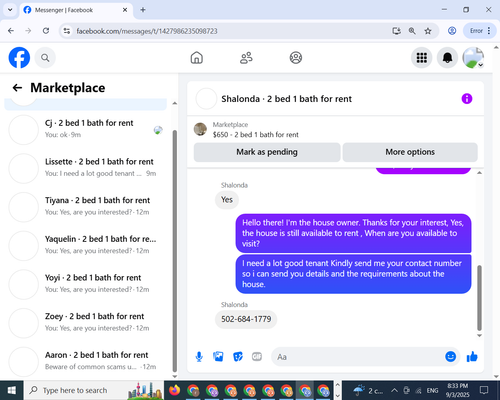Open conversation information purple icon
500x400 pixels.
pyautogui.click(x=467, y=99)
